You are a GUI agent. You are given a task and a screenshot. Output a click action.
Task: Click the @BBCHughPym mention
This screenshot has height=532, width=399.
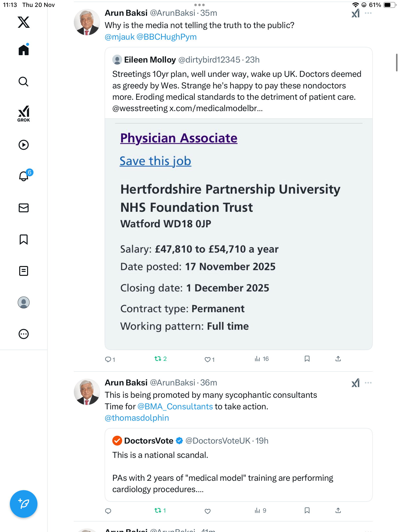coord(166,37)
